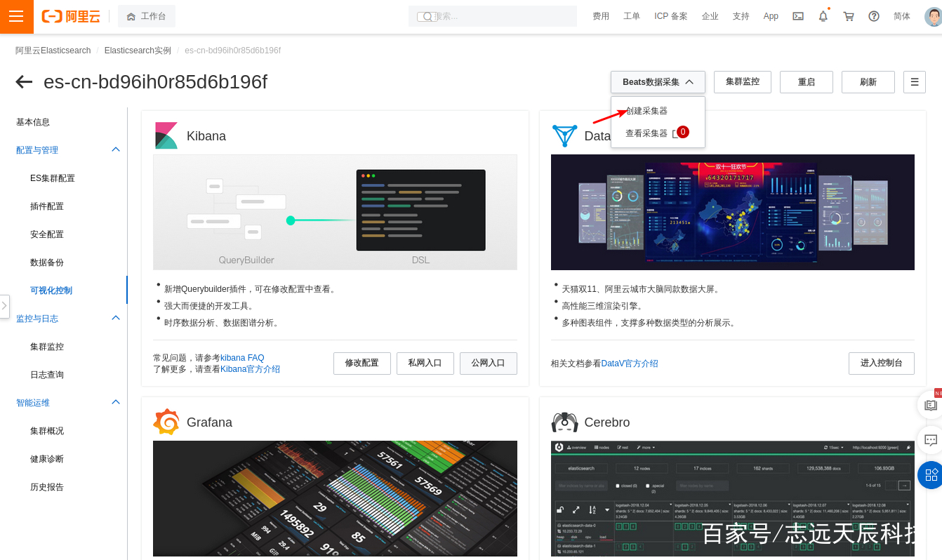Viewport: 942px width, 560px height.
Task: Click the DataV logo icon
Action: coord(564,135)
